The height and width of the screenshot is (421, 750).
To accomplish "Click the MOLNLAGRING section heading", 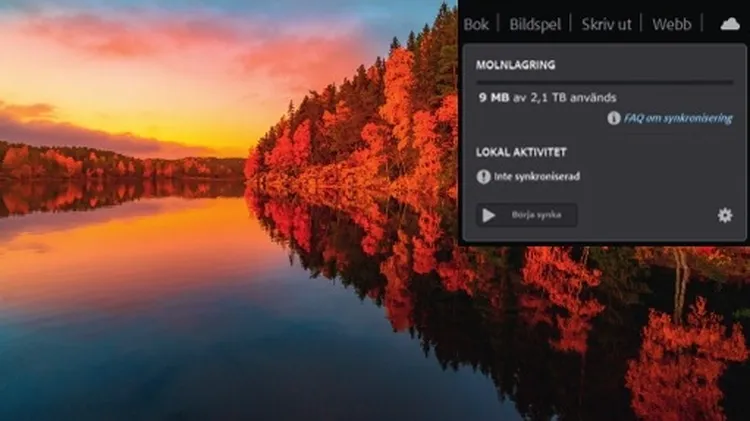I will click(516, 65).
